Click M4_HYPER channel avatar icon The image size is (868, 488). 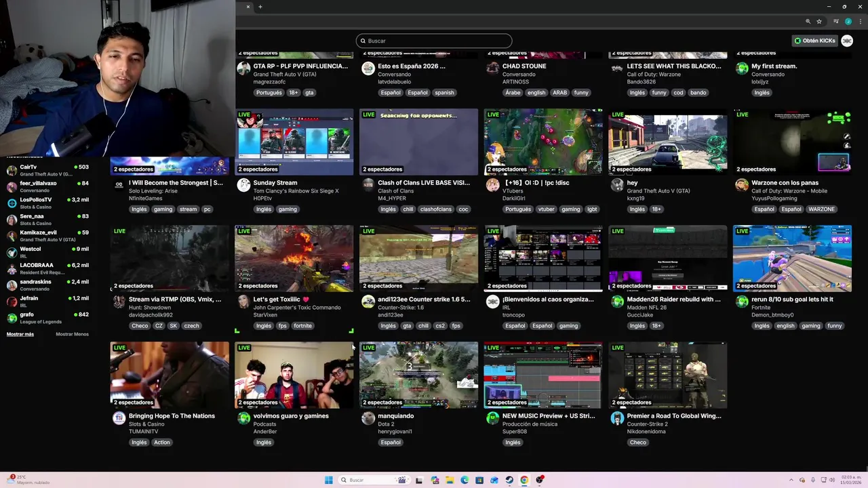click(x=368, y=185)
